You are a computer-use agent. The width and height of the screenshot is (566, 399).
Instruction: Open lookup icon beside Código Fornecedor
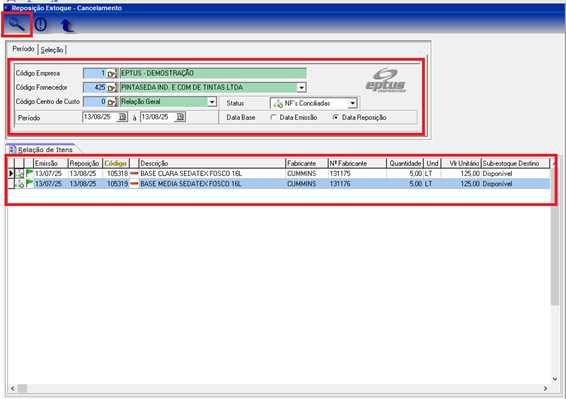pos(112,87)
